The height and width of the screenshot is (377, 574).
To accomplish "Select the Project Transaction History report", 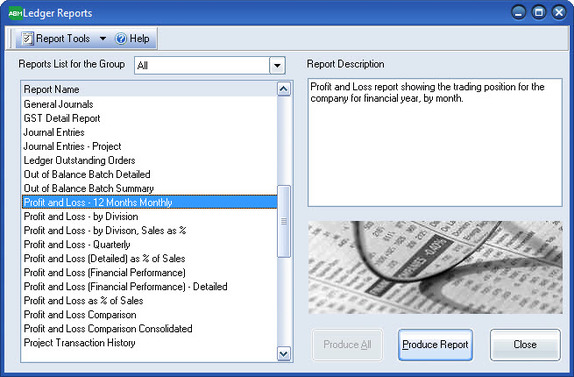I will tap(149, 343).
